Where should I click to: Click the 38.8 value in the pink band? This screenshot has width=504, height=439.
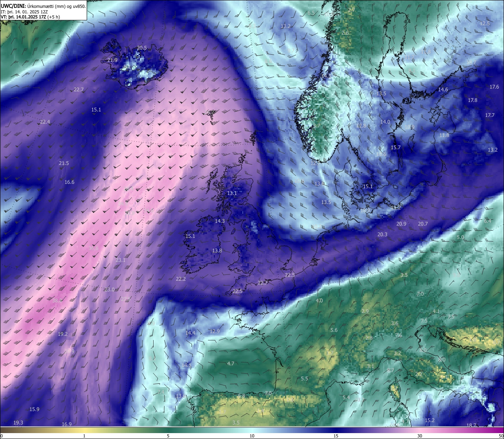(x=57, y=300)
